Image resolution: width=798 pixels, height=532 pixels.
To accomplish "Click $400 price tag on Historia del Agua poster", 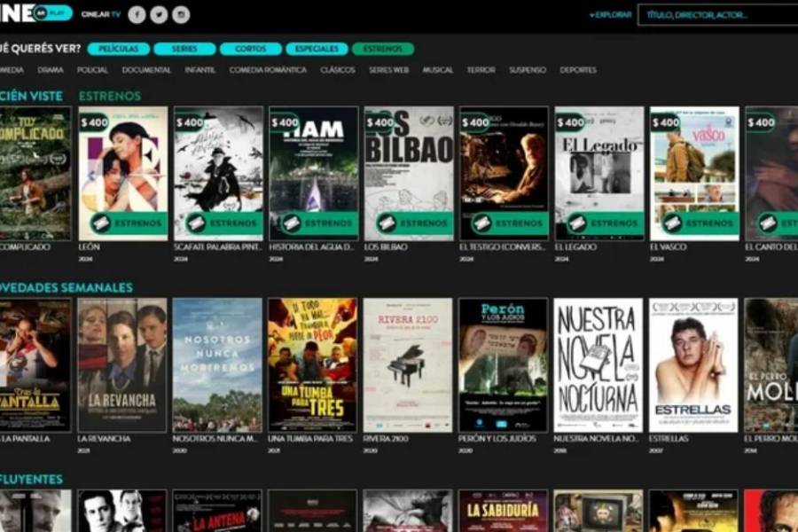I will pyautogui.click(x=285, y=122).
